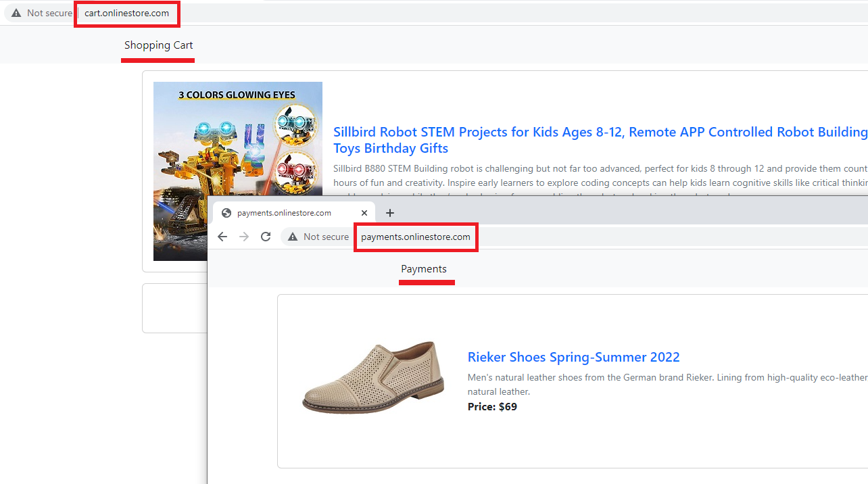This screenshot has width=868, height=484.
Task: Click the back arrow in payments window
Action: coord(222,237)
